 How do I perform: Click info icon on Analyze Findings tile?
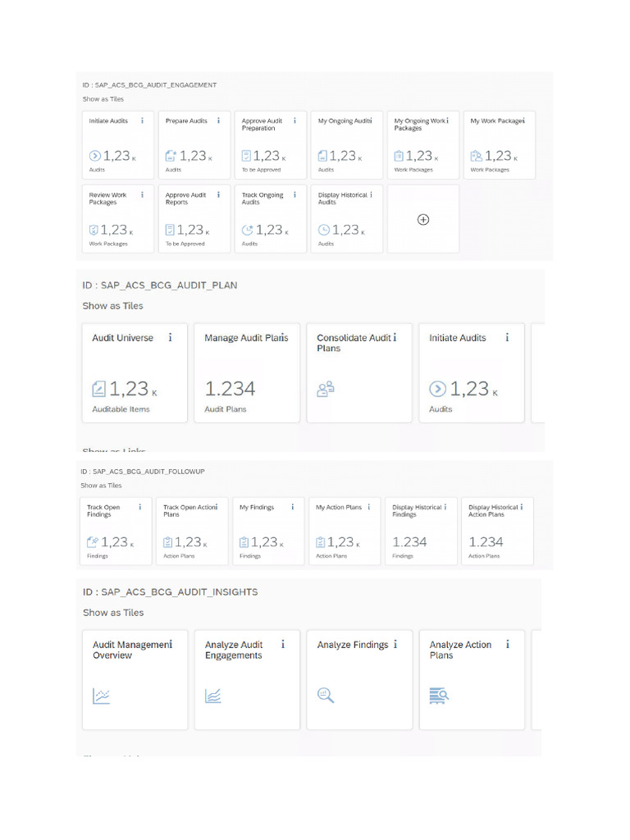[x=395, y=645]
